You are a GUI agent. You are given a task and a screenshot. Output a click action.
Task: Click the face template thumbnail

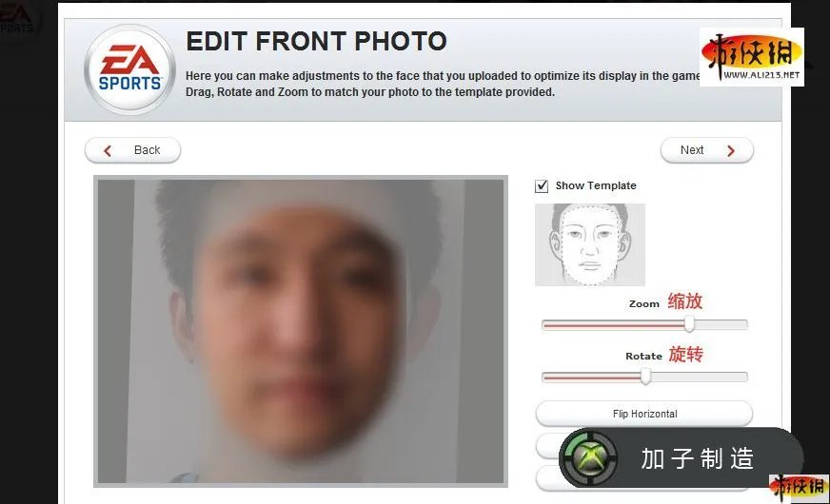click(x=590, y=244)
